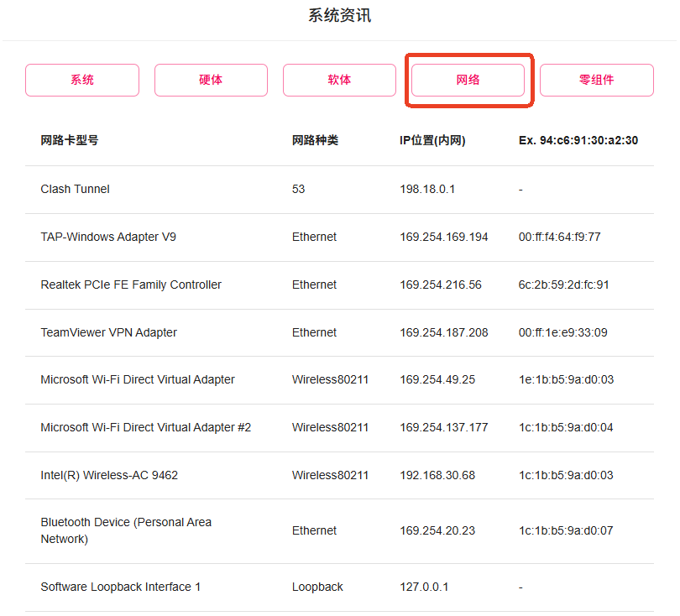
Task: Click IP address 198.18.0.1
Action: tap(427, 189)
